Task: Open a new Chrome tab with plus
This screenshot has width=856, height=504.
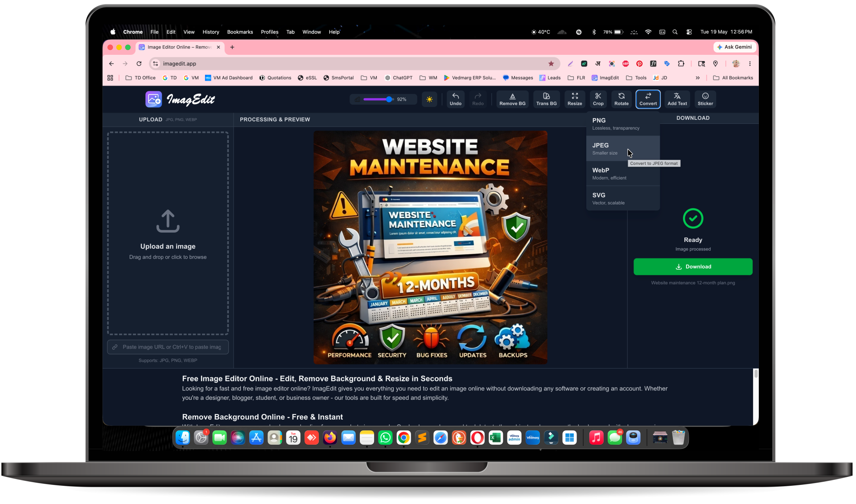Action: click(x=232, y=47)
